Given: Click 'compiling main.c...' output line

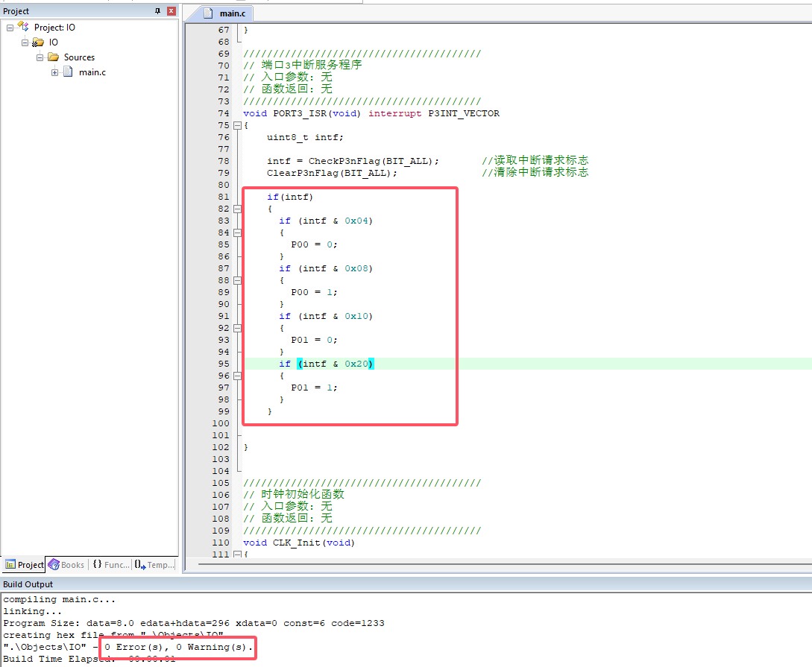Looking at the screenshot, I should coord(60,599).
